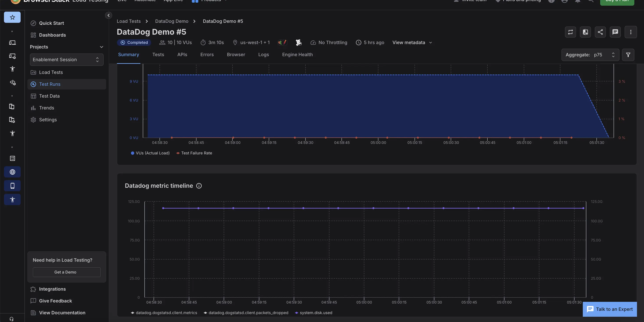
Task: Click the re-run test icon button
Action: coord(570,32)
